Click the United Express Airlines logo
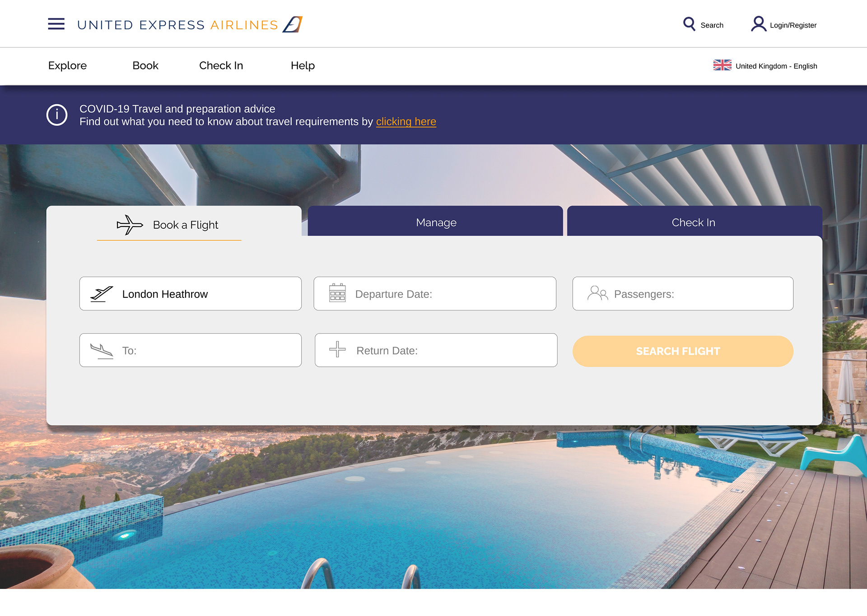The width and height of the screenshot is (867, 616). 190,24
